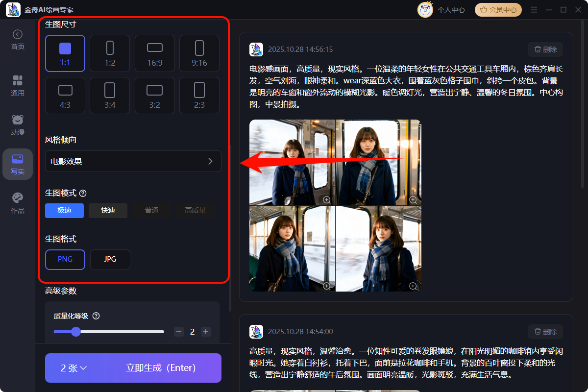Switch to the 通用 general mode
Viewport: 588px width, 392px height.
(18, 86)
